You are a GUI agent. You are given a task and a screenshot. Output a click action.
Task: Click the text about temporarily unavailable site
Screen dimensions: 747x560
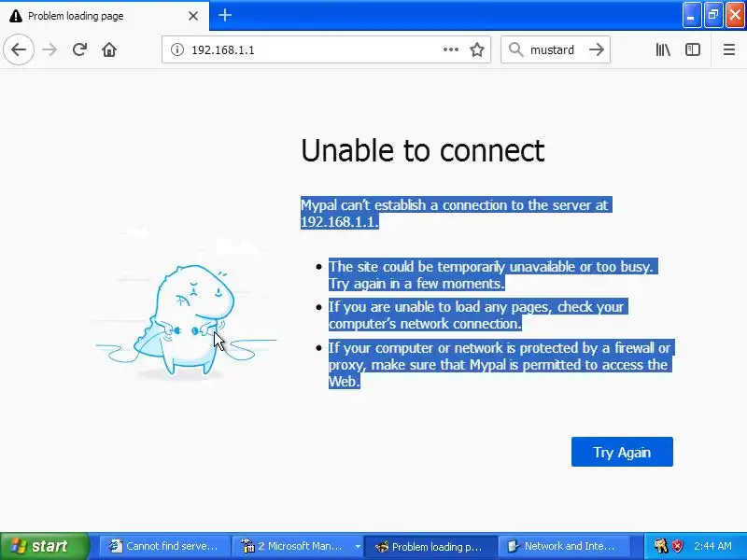tap(493, 274)
